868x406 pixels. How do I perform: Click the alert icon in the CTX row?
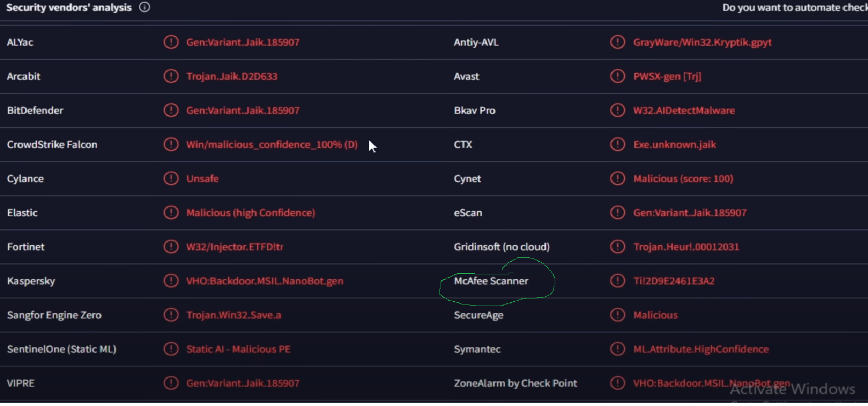pyautogui.click(x=618, y=144)
